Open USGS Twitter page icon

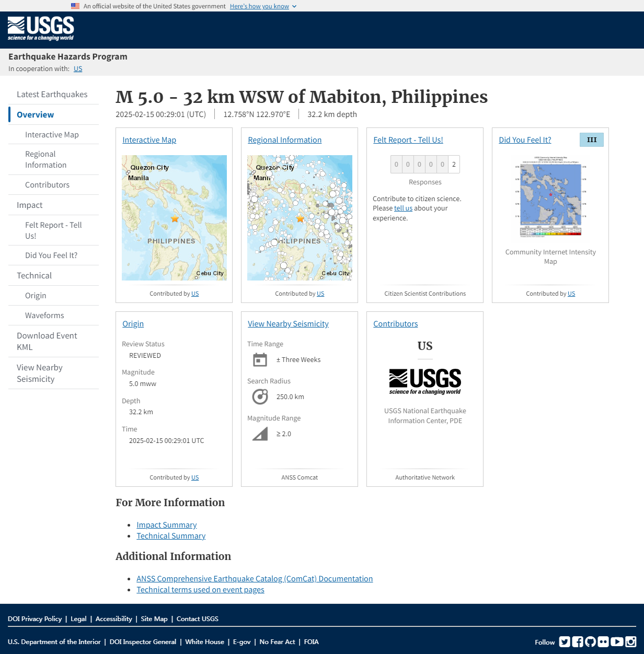tap(565, 642)
